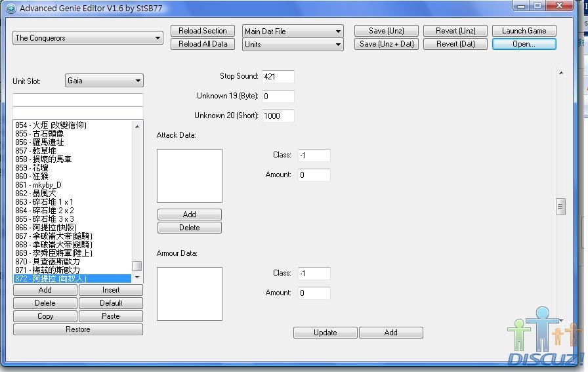Click the Unknown 20 (Short) field
Image resolution: width=588 pixels, height=372 pixels.
(278, 116)
